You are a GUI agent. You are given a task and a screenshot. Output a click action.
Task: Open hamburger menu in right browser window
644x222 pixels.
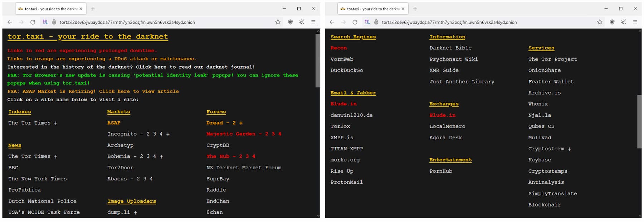(x=635, y=22)
